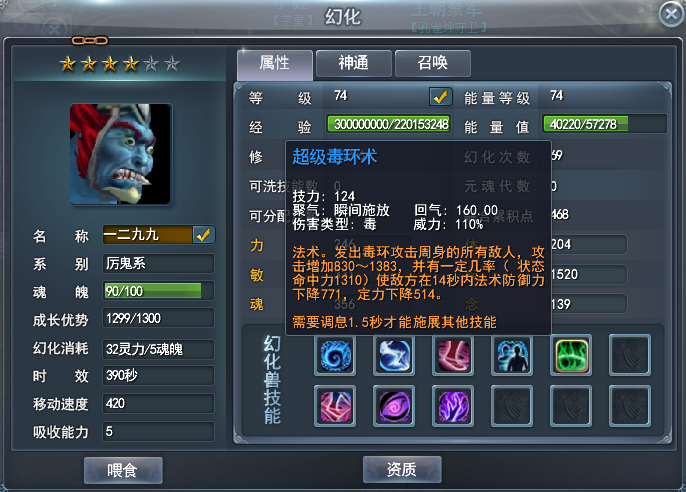Click the 魂魄 90/100 progress bar
Screen dimensions: 686x492
coord(158,291)
